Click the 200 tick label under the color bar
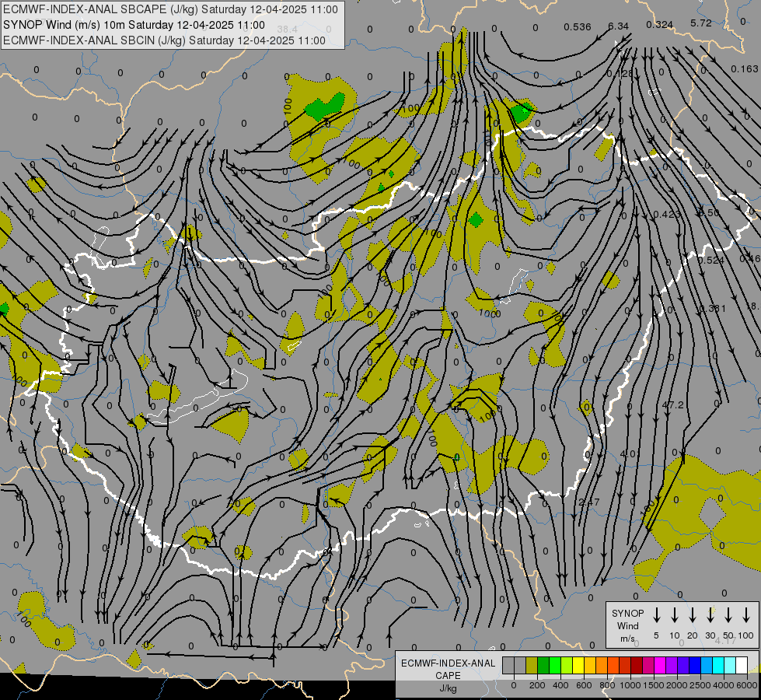 [x=537, y=685]
